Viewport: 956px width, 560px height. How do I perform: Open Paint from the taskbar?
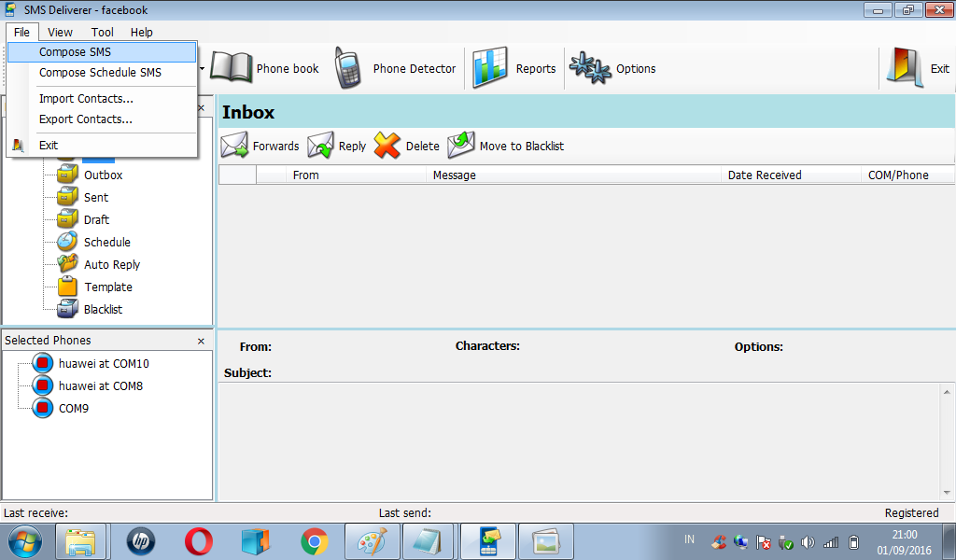[372, 541]
